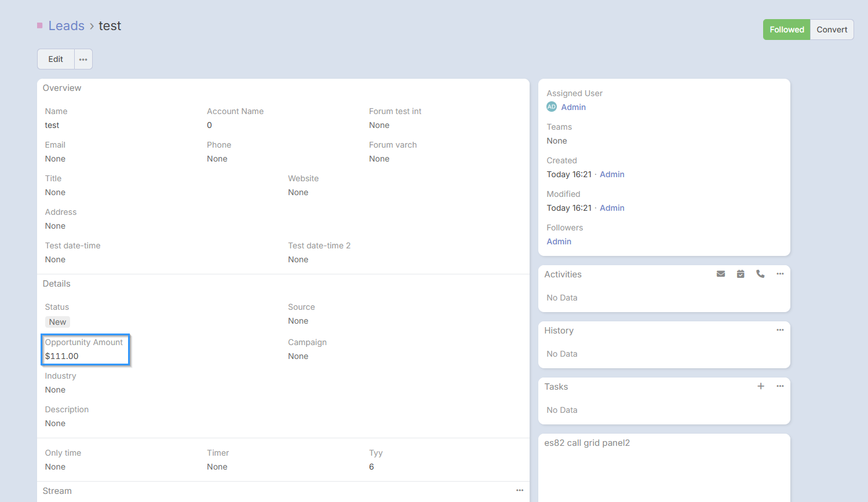Toggle the Followed button to unfollow
Screen dimensions: 868x502
coord(786,30)
